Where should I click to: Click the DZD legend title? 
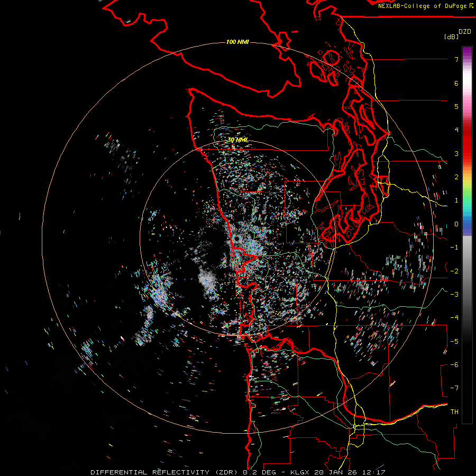click(465, 32)
